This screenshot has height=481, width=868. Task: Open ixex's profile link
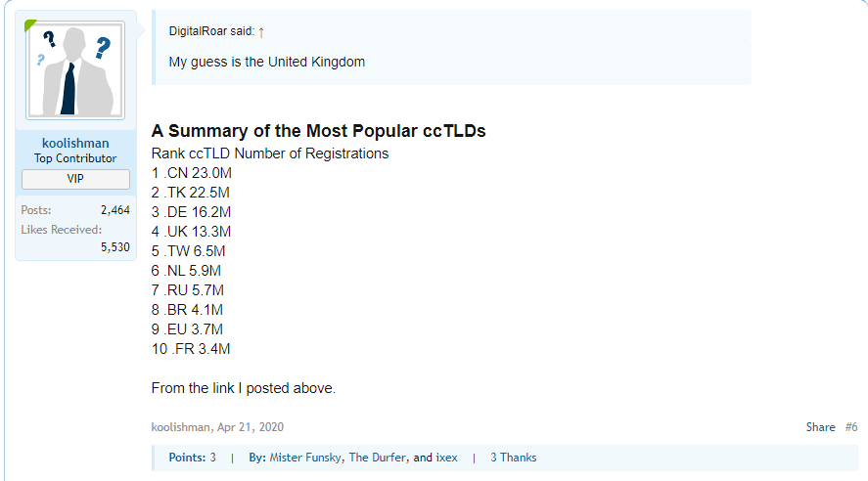[x=447, y=458]
